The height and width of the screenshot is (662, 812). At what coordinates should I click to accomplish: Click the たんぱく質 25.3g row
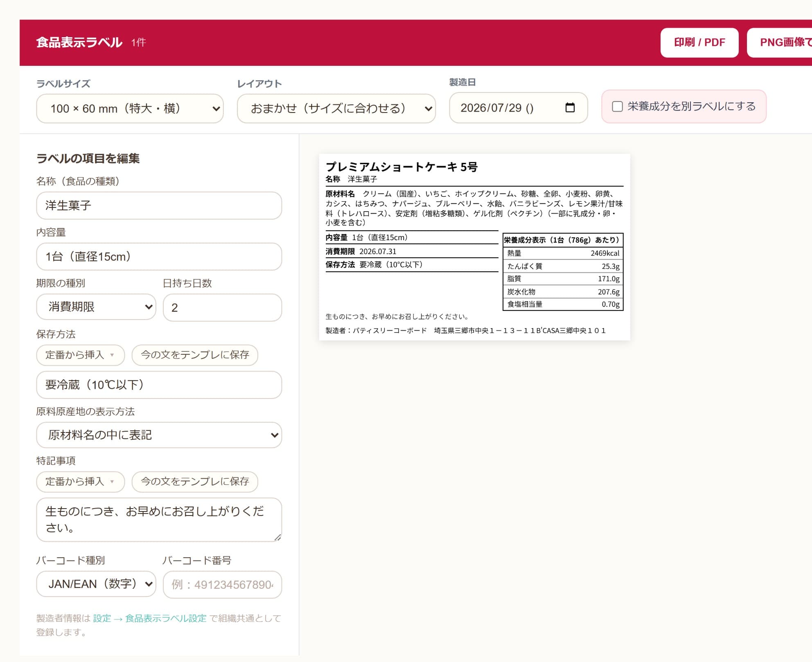563,266
